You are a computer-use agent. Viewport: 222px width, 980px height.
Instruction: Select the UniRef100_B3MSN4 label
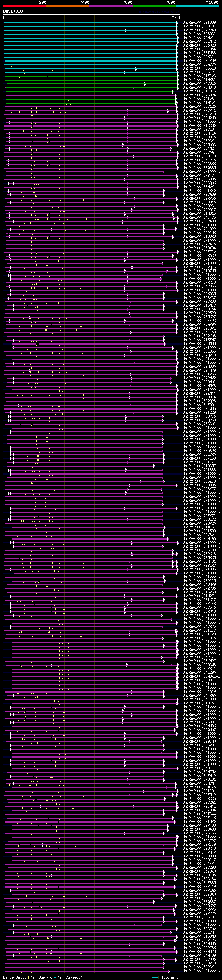click(199, 783)
